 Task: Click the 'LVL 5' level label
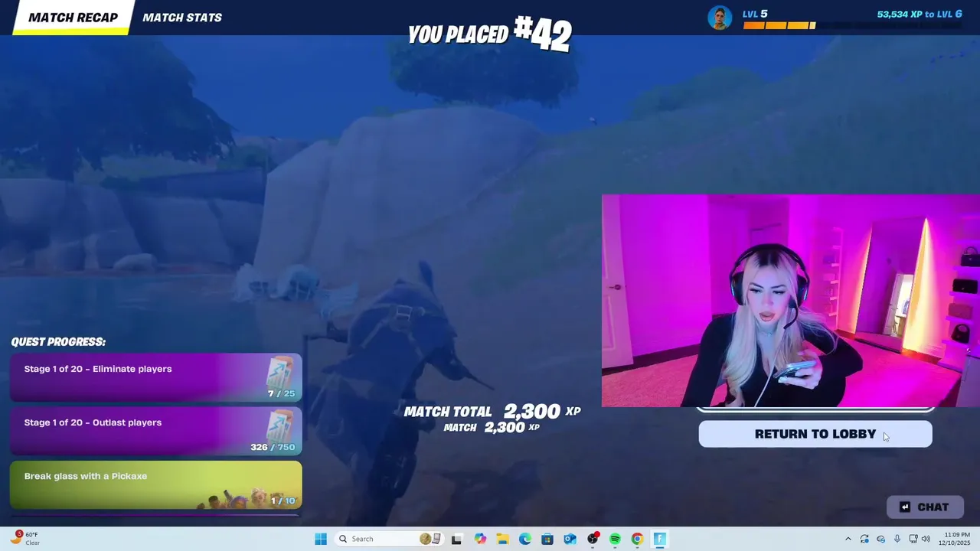(x=755, y=14)
